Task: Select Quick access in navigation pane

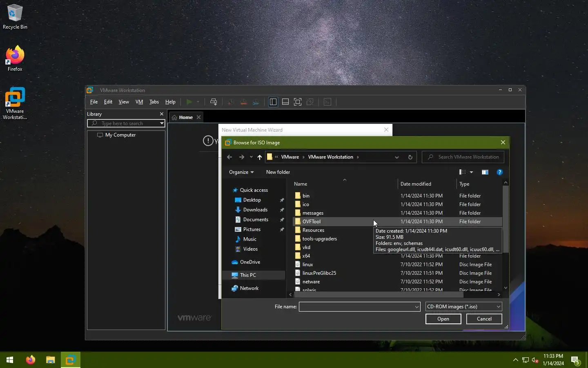Action: pos(250,190)
